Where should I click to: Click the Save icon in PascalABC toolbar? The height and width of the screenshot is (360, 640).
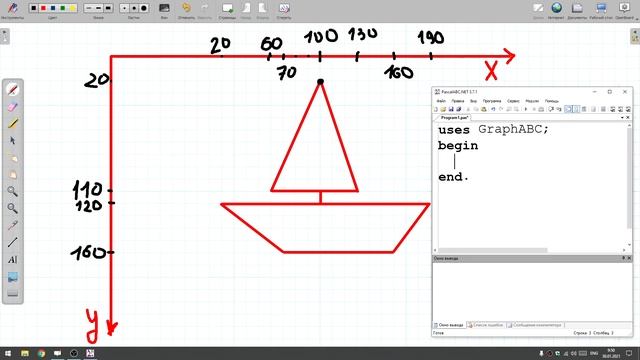(x=451, y=109)
